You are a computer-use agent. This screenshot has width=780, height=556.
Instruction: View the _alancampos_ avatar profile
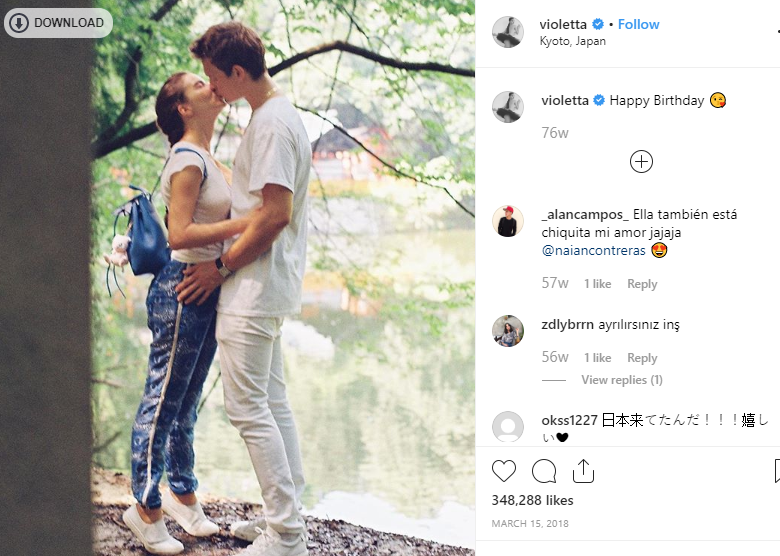click(507, 221)
